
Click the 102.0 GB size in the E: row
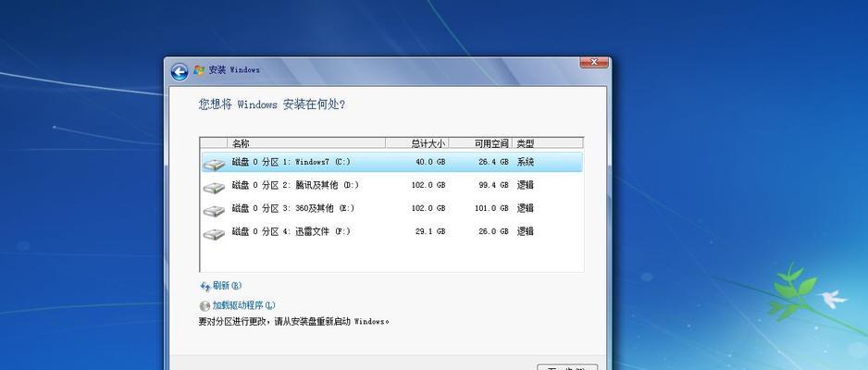tap(428, 208)
